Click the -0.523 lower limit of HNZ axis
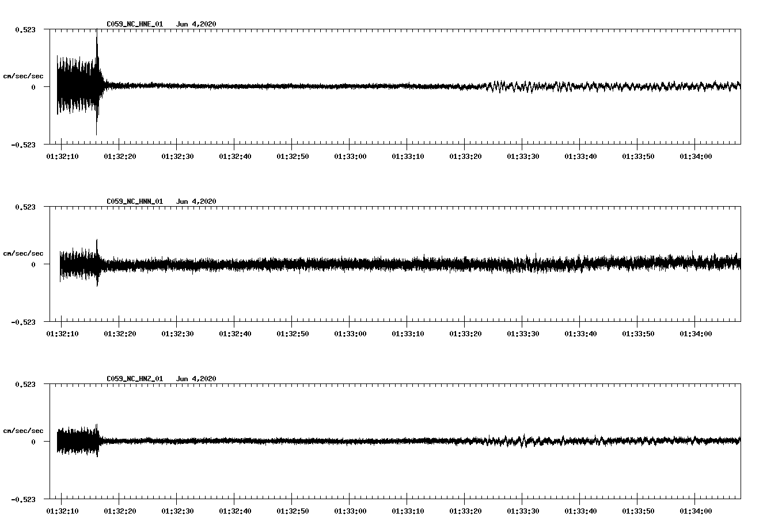The width and height of the screenshot is (782, 532). tap(23, 500)
